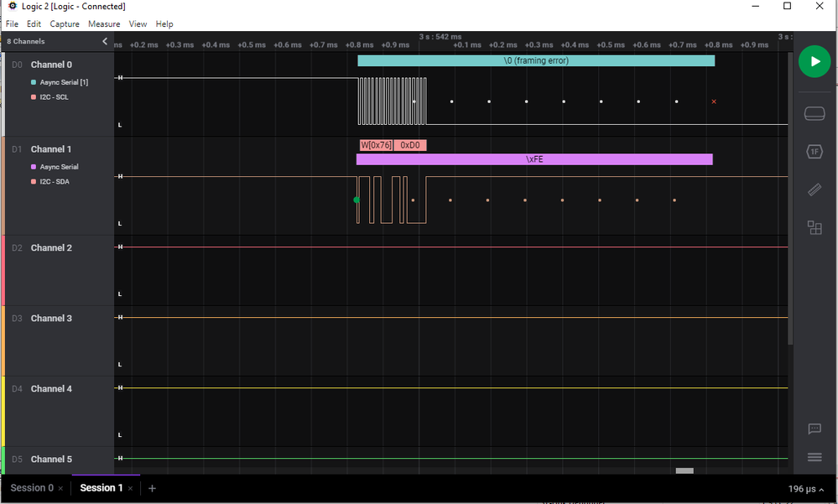Collapse the 8 Channels sidebar chevron
Image resolution: width=838 pixels, height=504 pixels.
tap(105, 41)
